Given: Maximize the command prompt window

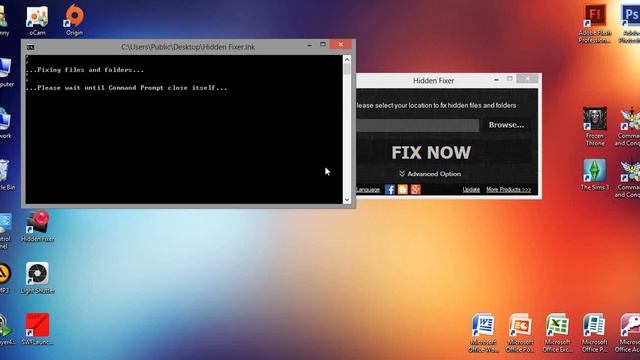Looking at the screenshot, I should coord(323,44).
